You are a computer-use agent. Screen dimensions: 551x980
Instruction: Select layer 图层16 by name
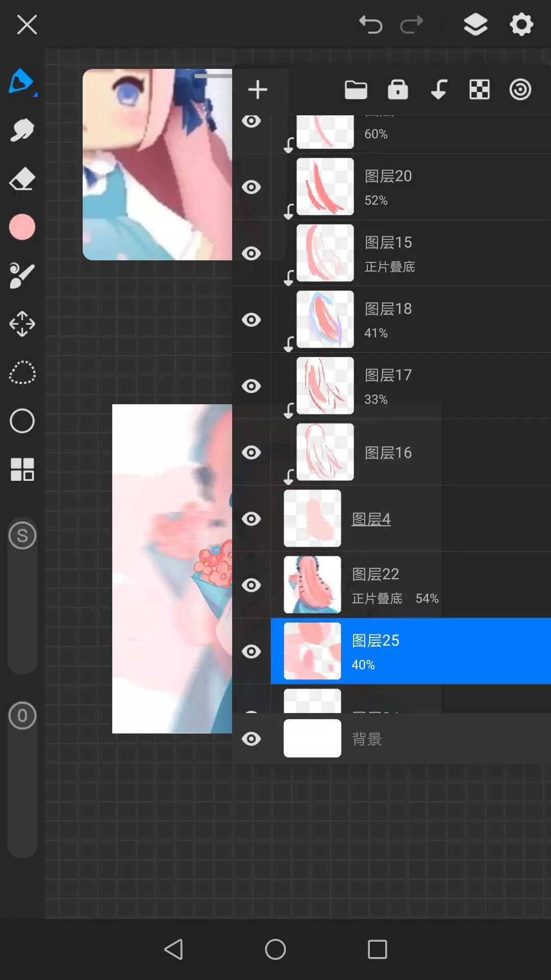pos(388,453)
